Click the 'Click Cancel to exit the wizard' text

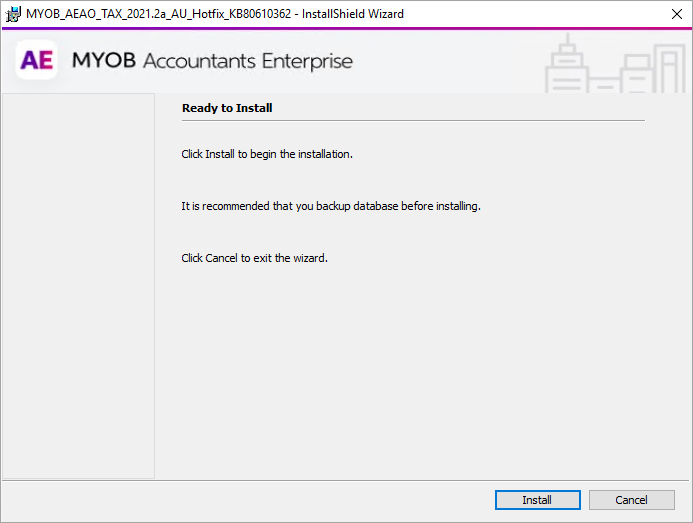[254, 258]
